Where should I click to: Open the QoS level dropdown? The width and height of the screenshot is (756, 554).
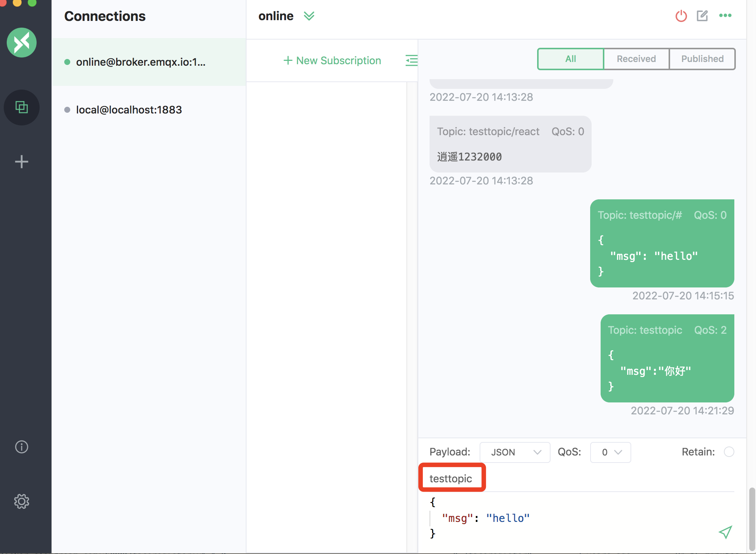[610, 452]
